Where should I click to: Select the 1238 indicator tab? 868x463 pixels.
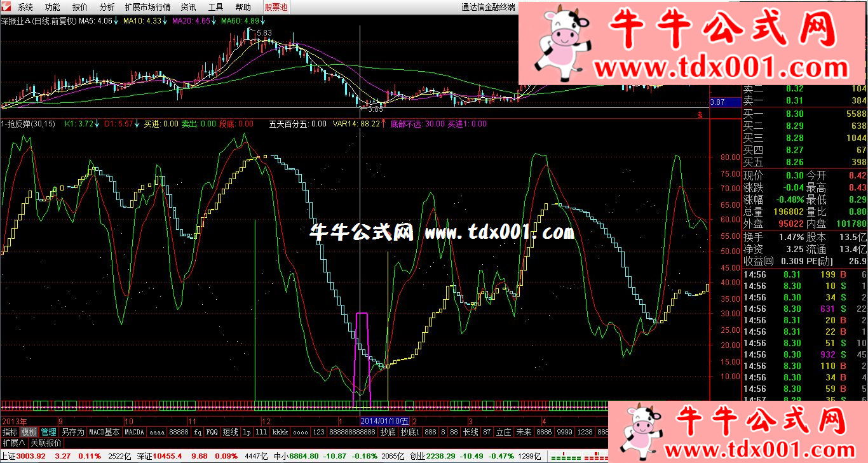tap(585, 432)
